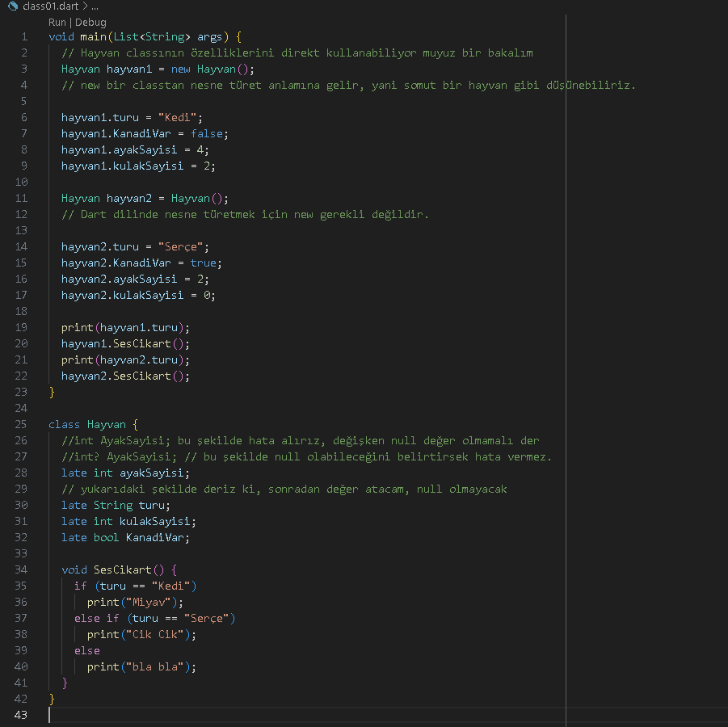Click 'late int ayakSayisi' declaration
The image size is (728, 727).
(125, 473)
